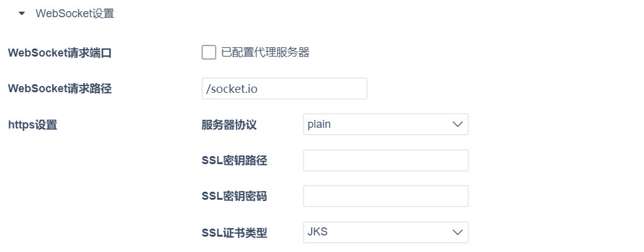The height and width of the screenshot is (252, 644).
Task: Click the "JKS" value in SSL证书类型
Action: (318, 232)
